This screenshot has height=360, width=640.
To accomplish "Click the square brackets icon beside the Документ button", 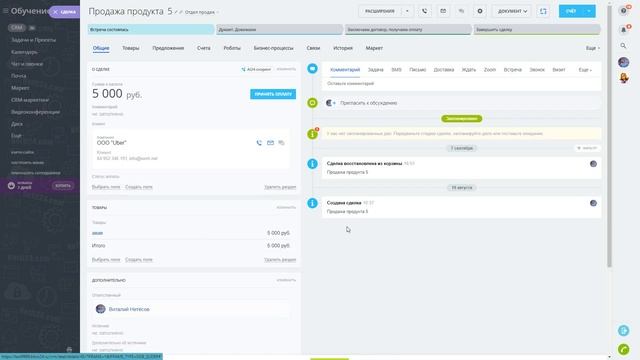I will (543, 11).
